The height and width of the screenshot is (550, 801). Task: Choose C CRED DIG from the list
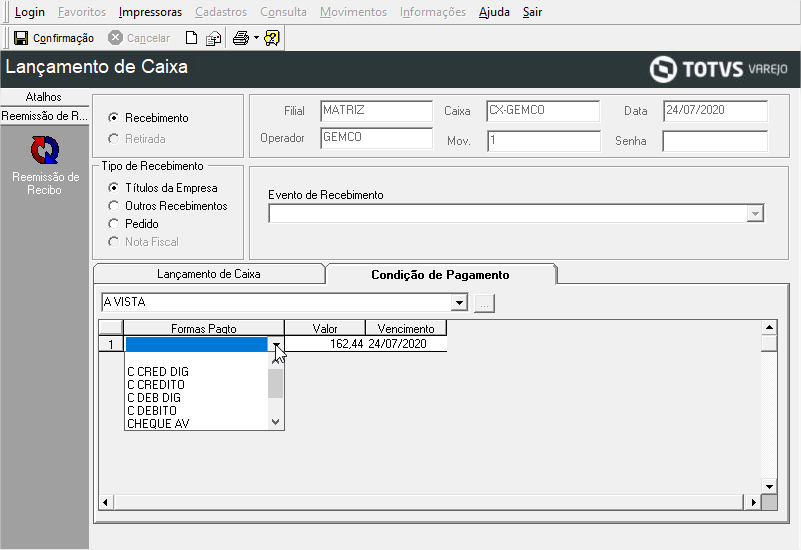(x=197, y=372)
